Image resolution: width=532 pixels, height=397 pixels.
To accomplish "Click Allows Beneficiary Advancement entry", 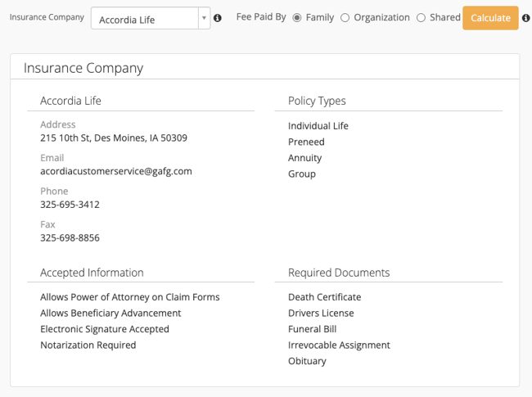I will [x=110, y=313].
